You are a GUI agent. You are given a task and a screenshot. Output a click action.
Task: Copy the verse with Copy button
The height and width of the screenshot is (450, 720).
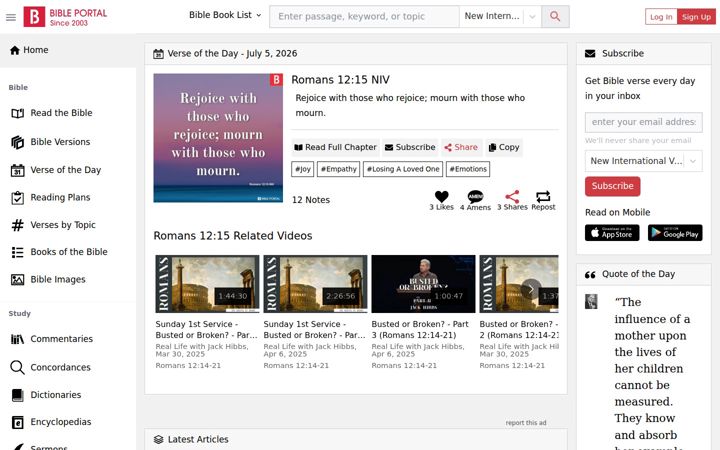pyautogui.click(x=504, y=147)
